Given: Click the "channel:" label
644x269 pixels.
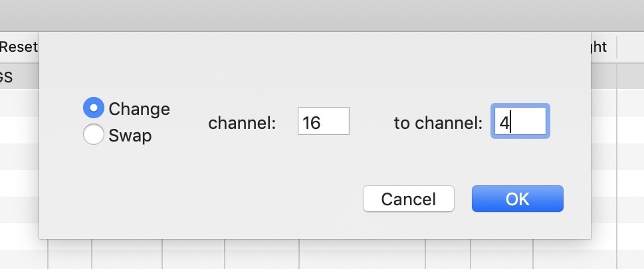Looking at the screenshot, I should click(242, 123).
